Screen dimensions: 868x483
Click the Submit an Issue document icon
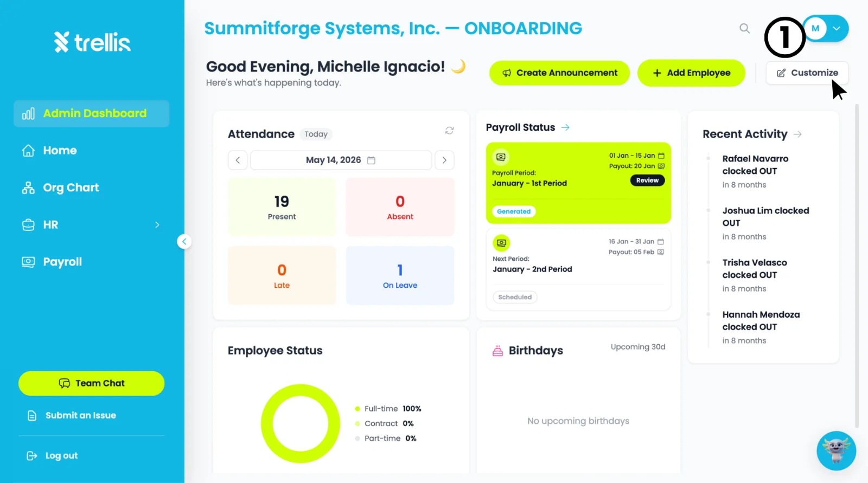pos(32,415)
